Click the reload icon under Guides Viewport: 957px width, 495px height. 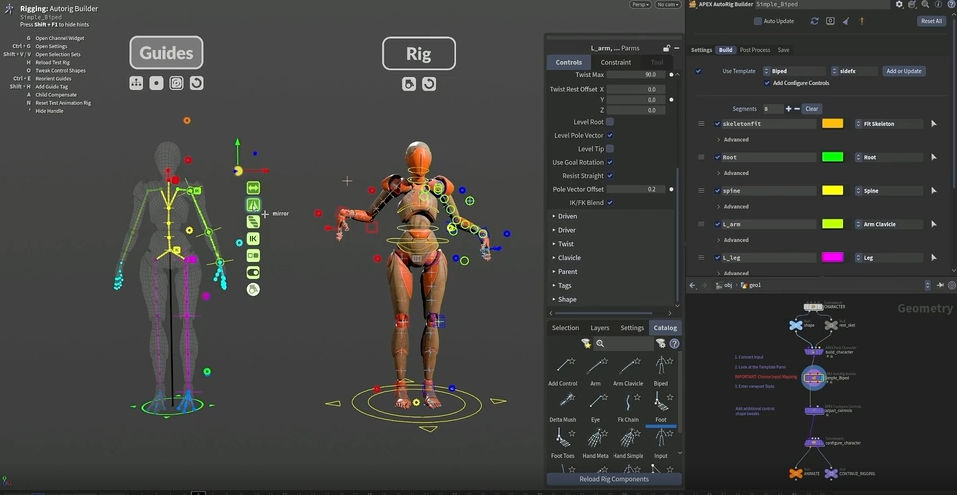click(x=197, y=83)
